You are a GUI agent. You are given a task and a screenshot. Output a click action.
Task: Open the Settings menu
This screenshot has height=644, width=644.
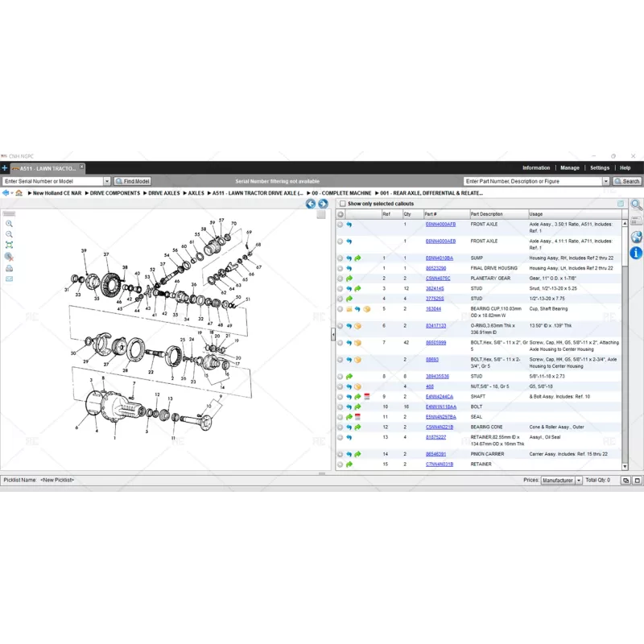[600, 167]
